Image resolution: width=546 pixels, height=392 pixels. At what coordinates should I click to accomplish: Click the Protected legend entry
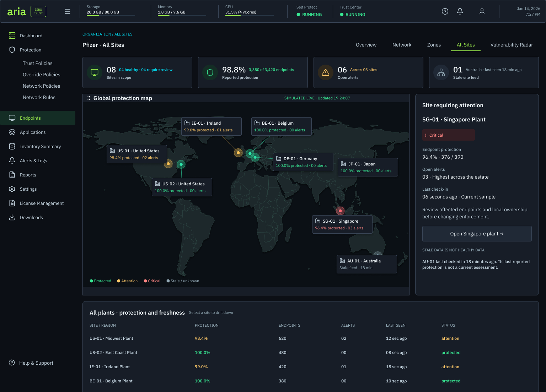(101, 281)
